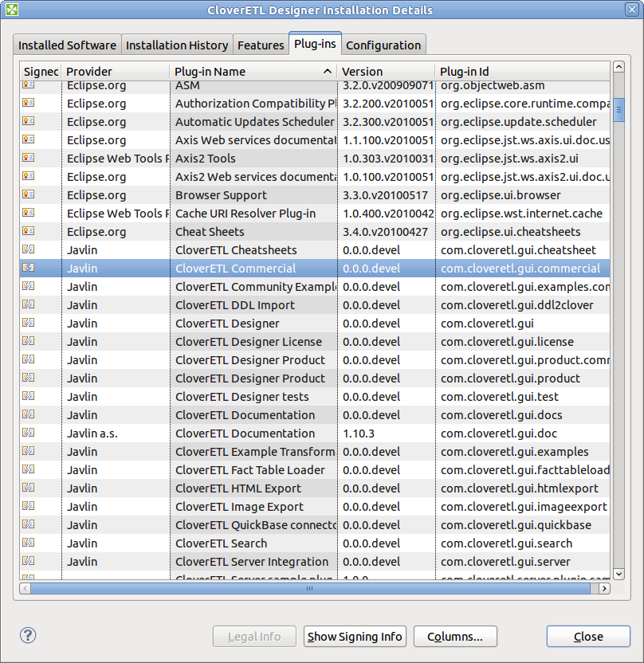Screen dimensions: 644x663
Task: Select the CloverETL Server Integration name
Action: pyautogui.click(x=252, y=562)
